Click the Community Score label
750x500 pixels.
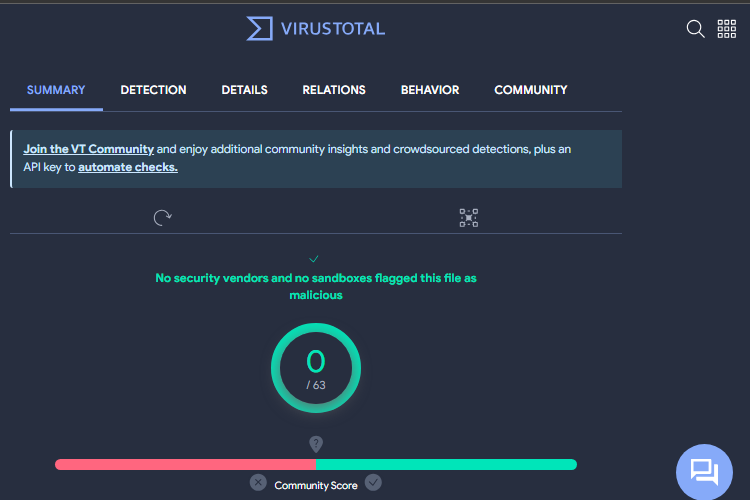tap(316, 486)
